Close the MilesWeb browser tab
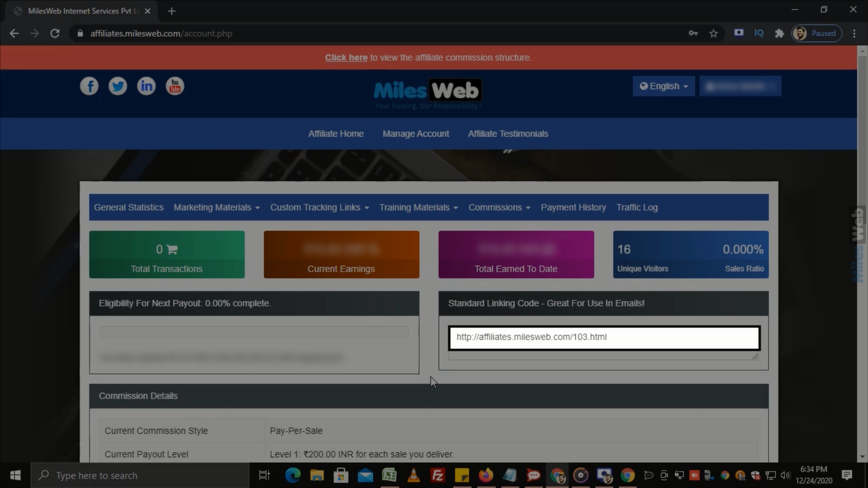868x488 pixels. point(147,11)
